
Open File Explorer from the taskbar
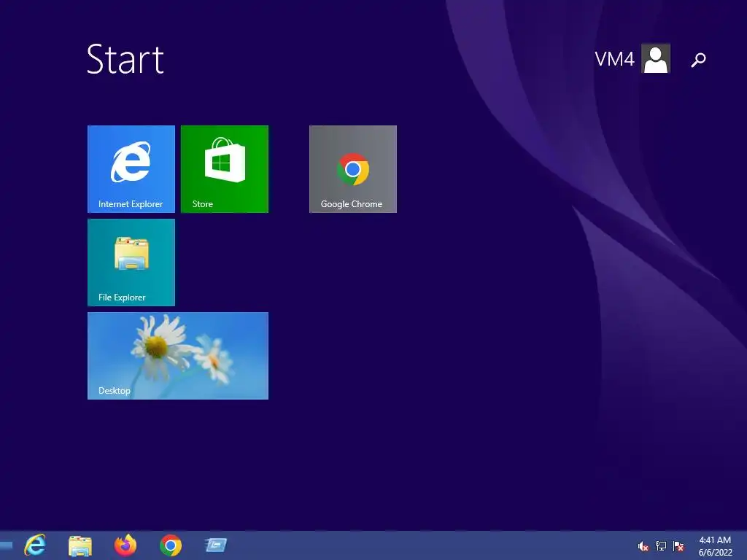tap(80, 545)
